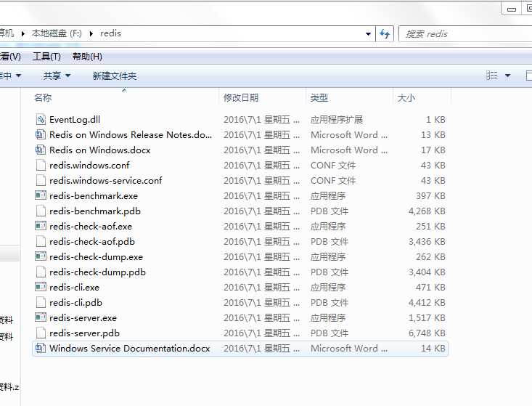Create a folder with 新建文件夹
532x406 pixels.
[115, 76]
